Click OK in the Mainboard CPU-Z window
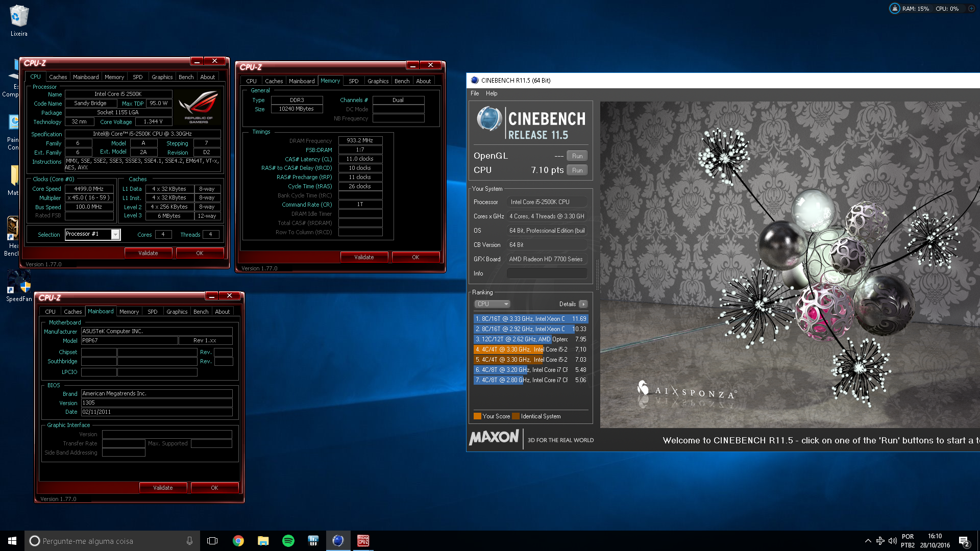 coord(214,488)
